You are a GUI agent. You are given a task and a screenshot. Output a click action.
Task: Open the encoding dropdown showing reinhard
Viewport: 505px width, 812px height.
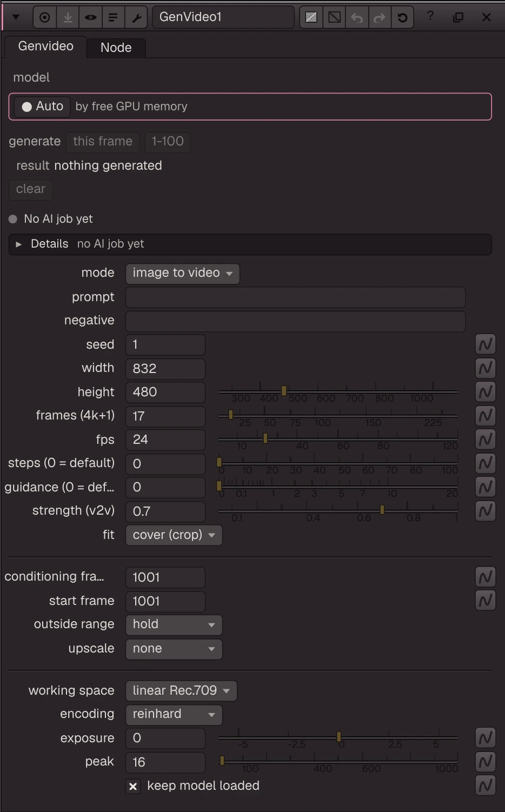(174, 714)
